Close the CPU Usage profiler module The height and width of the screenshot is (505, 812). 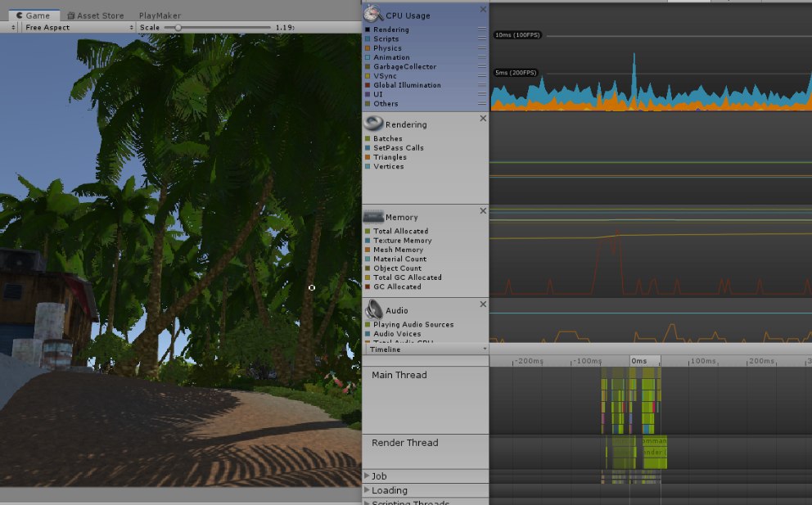pos(483,9)
